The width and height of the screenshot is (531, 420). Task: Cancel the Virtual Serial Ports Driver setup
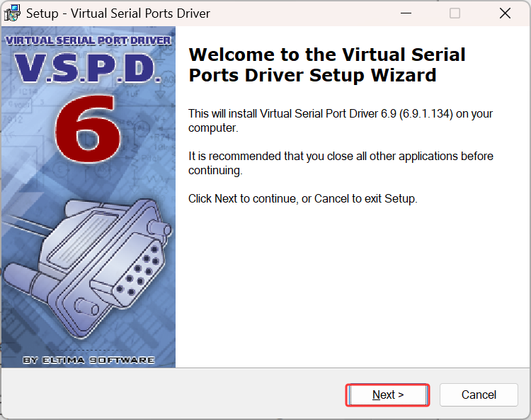(479, 395)
